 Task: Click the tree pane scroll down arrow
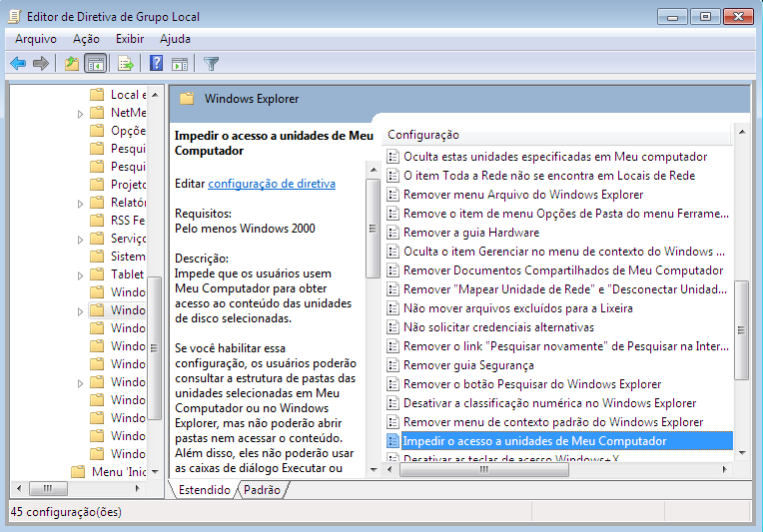pyautogui.click(x=155, y=472)
